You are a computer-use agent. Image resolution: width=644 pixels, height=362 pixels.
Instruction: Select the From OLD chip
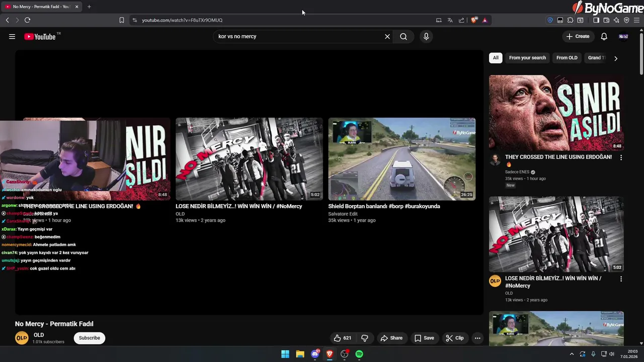[567, 58]
